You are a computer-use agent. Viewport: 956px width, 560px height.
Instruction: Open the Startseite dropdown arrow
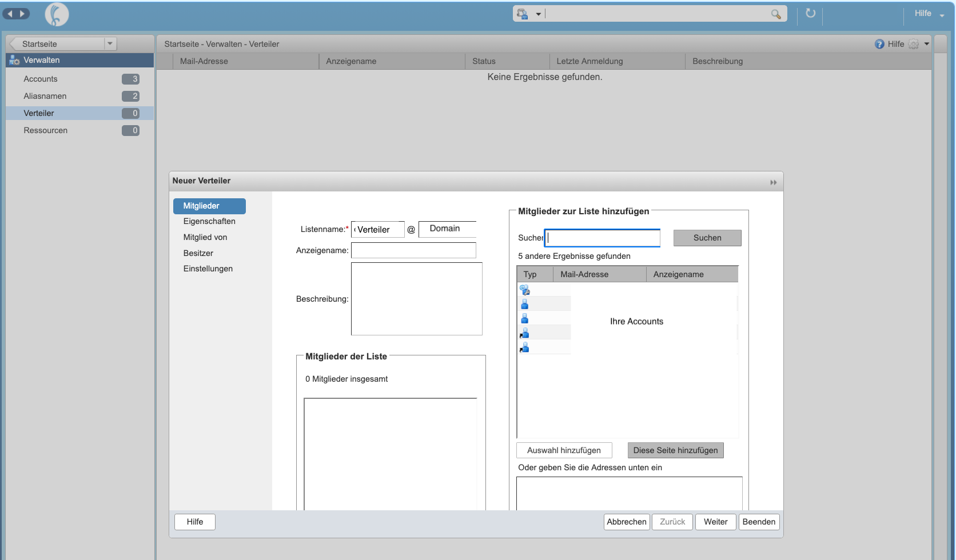[x=110, y=43]
